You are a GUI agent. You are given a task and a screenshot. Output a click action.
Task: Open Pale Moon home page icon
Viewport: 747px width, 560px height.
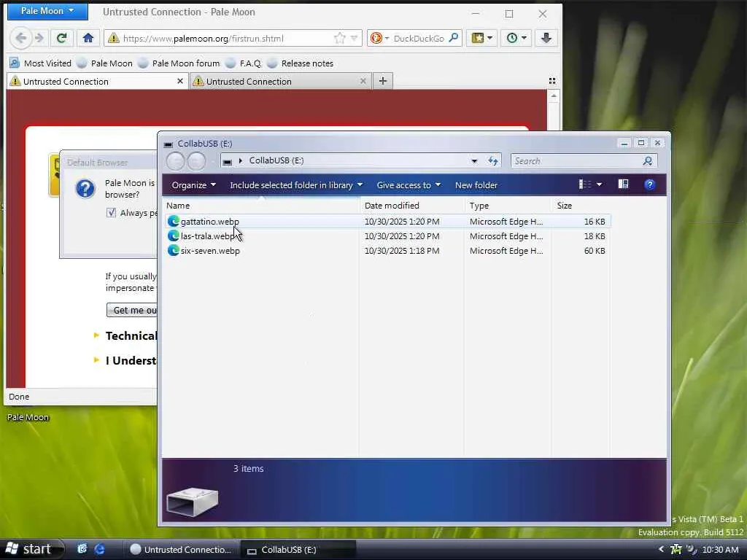(88, 38)
